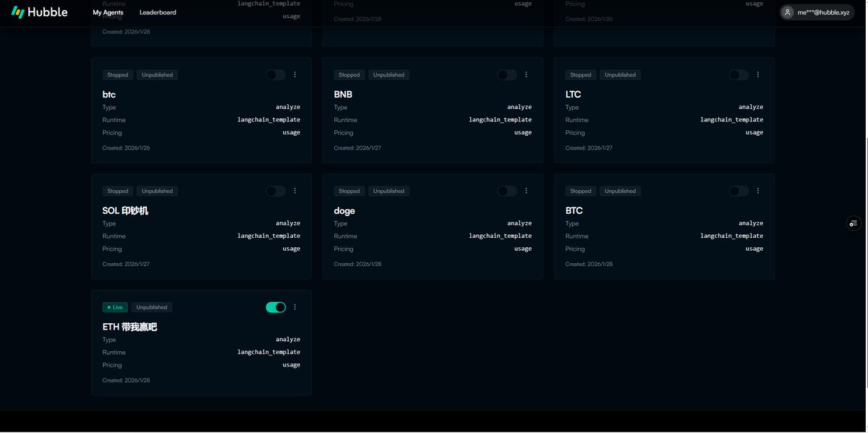
Task: Enable the btc agent toggle
Action: coord(276,74)
